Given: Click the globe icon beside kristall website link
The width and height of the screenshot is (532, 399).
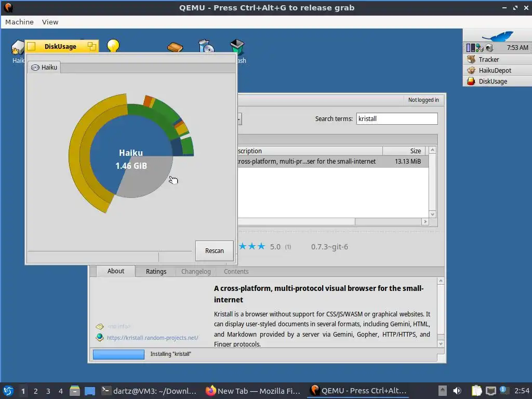Looking at the screenshot, I should (100, 337).
